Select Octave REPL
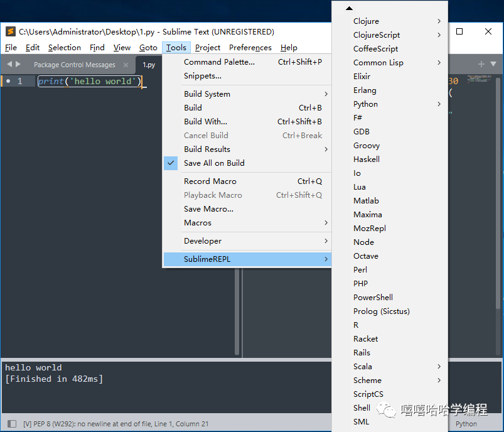The image size is (504, 432). click(390, 256)
